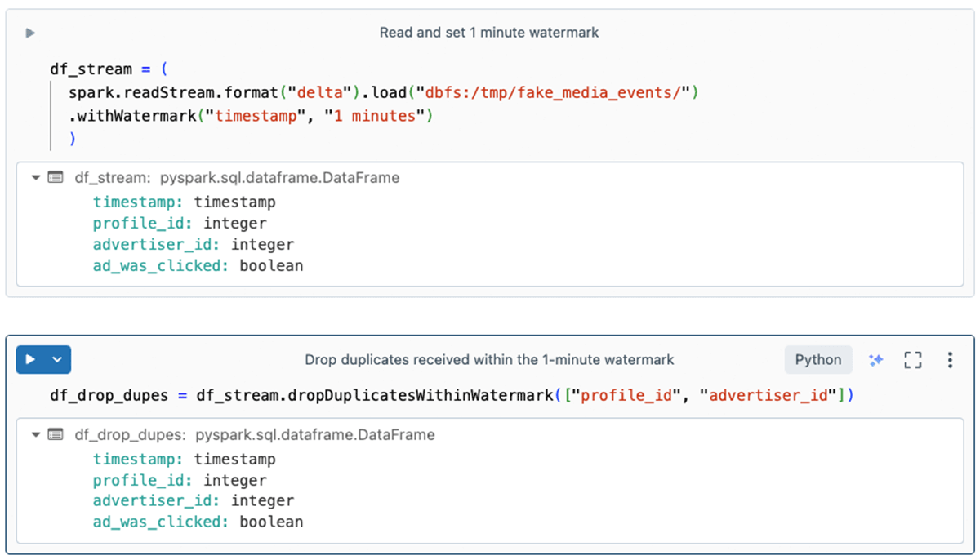Viewport: 980px width, 560px height.
Task: Run the drop duplicates cell
Action: (x=31, y=359)
